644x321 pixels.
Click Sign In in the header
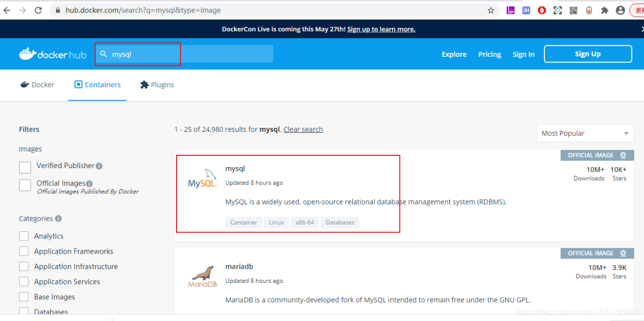(524, 54)
